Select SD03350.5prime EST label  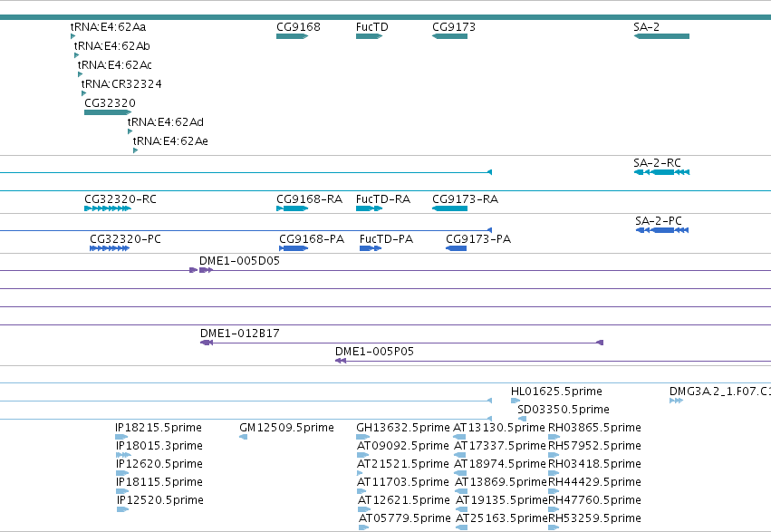tap(564, 410)
